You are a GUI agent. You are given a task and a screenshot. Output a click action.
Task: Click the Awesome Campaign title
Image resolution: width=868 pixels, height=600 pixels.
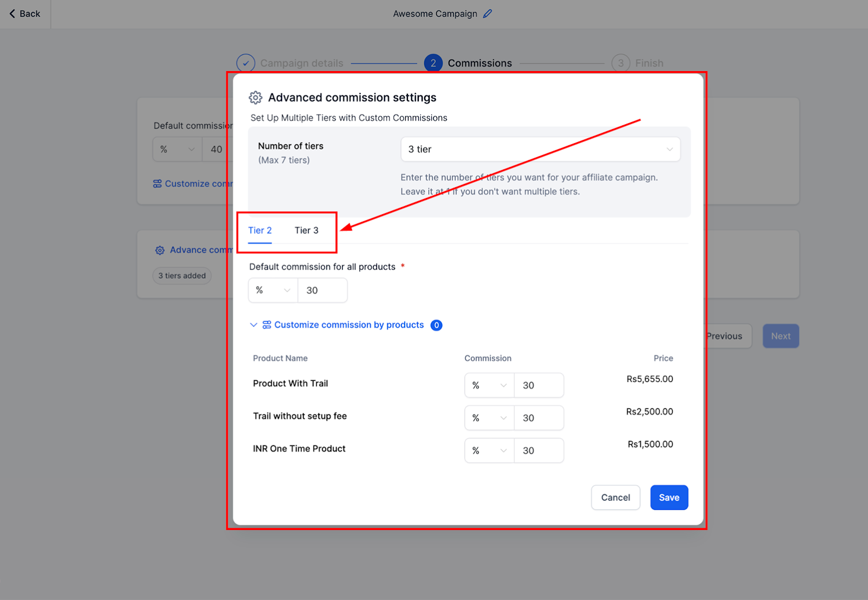tap(435, 14)
